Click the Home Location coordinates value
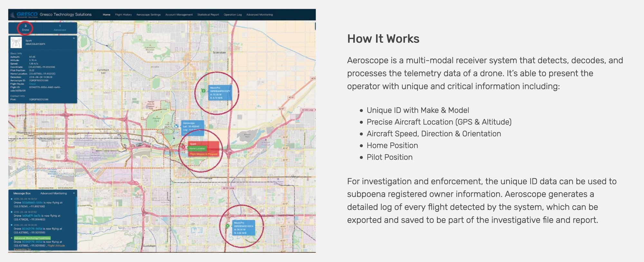 tap(42, 74)
